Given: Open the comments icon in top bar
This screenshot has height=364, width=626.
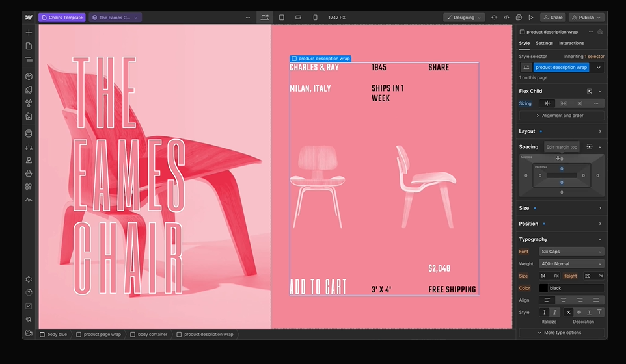Looking at the screenshot, I should [x=519, y=18].
